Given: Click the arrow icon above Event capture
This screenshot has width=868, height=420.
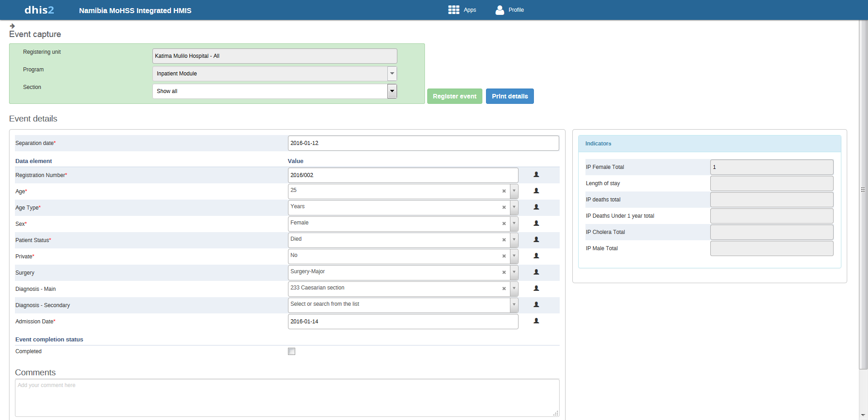Looking at the screenshot, I should click(12, 26).
